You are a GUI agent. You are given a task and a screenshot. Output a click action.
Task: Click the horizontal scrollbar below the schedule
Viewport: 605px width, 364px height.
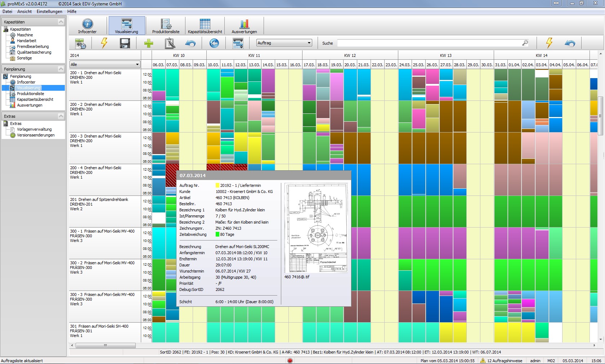pos(106,345)
